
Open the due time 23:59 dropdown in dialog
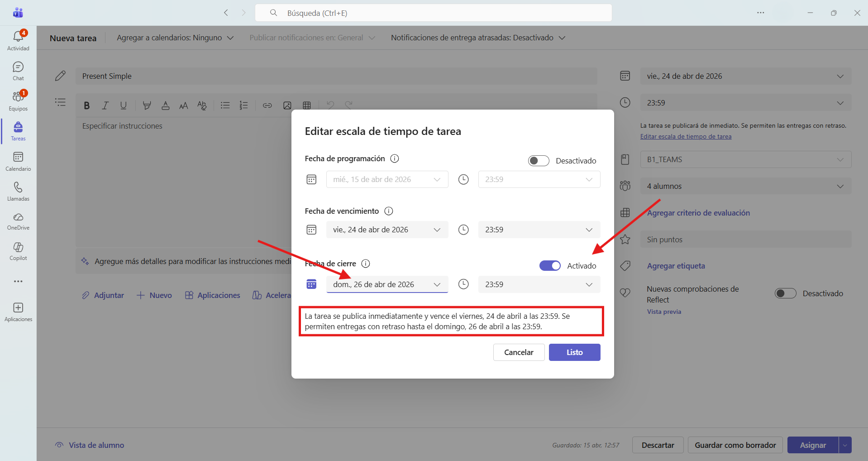tap(539, 230)
